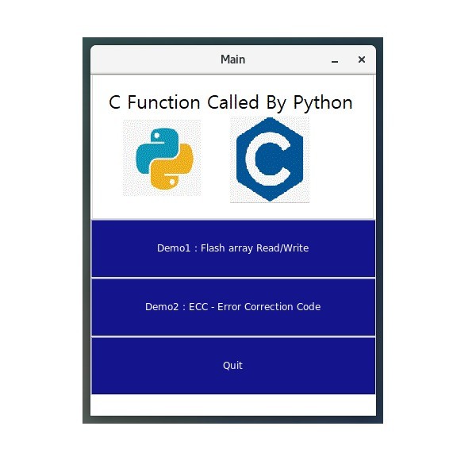Click the heading 'C Function Called By Python'
This screenshot has width=476, height=476.
(x=231, y=102)
